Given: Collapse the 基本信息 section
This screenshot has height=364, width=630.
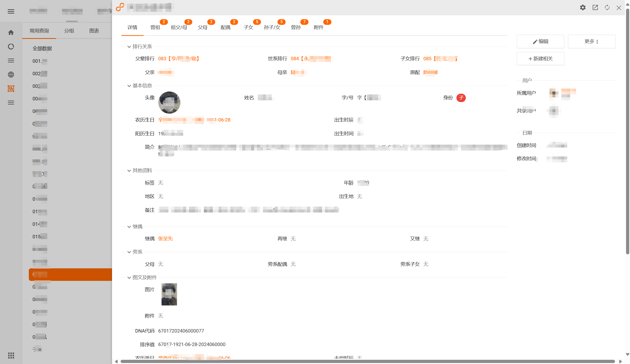Looking at the screenshot, I should pos(129,86).
